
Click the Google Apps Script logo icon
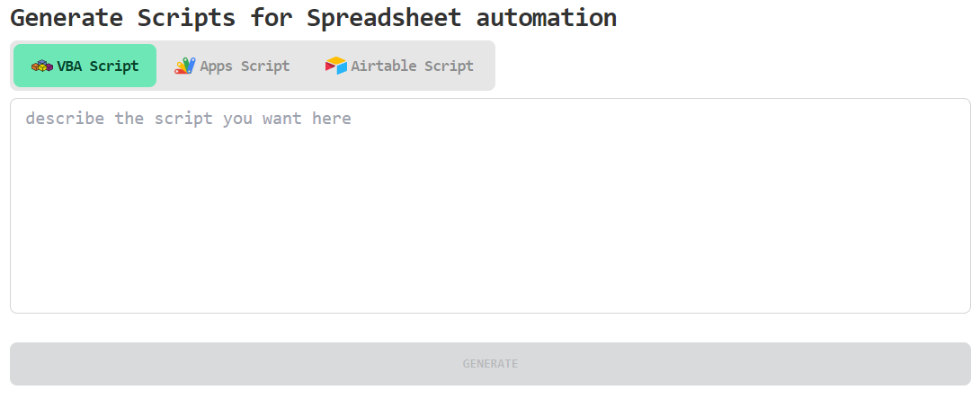coord(184,66)
